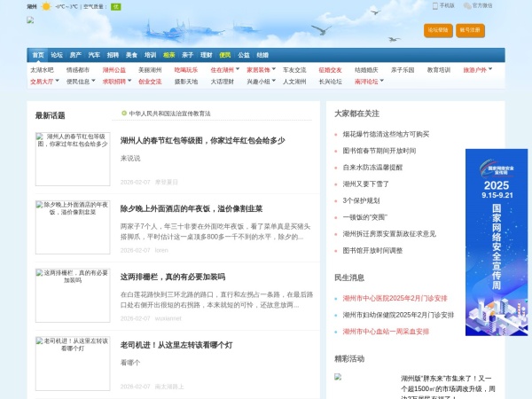The image size is (532, 399).
Task: Expand the 家居装饰 submenu
Action: click(x=273, y=69)
